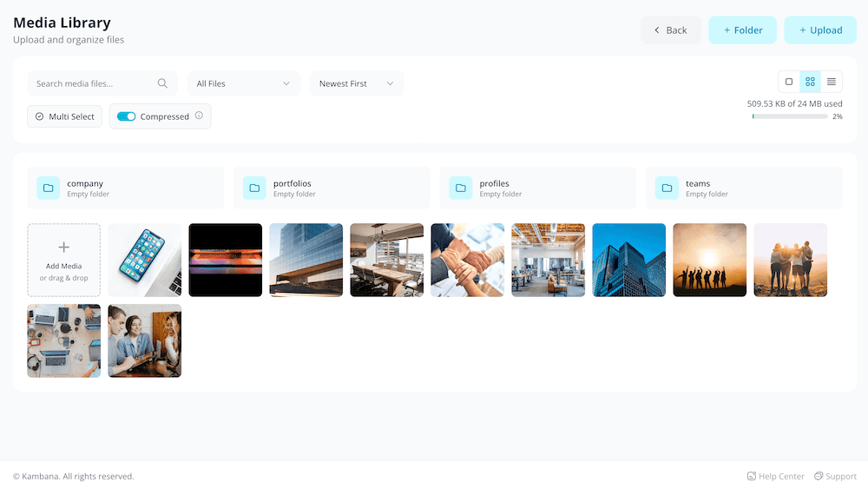Image resolution: width=868 pixels, height=489 pixels.
Task: Click the All Files dropdown chevron
Action: coord(286,83)
